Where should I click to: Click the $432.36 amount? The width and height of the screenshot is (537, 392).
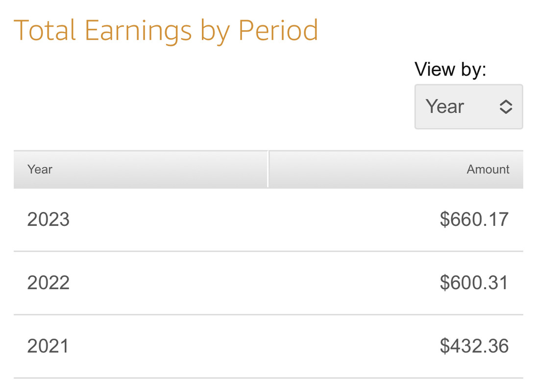pos(474,346)
